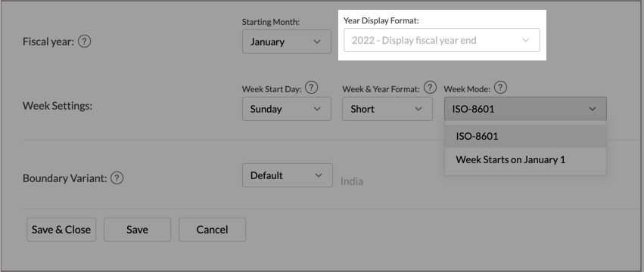Image resolution: width=644 pixels, height=272 pixels.
Task: Expand the Short week format dropdown
Action: 387,109
